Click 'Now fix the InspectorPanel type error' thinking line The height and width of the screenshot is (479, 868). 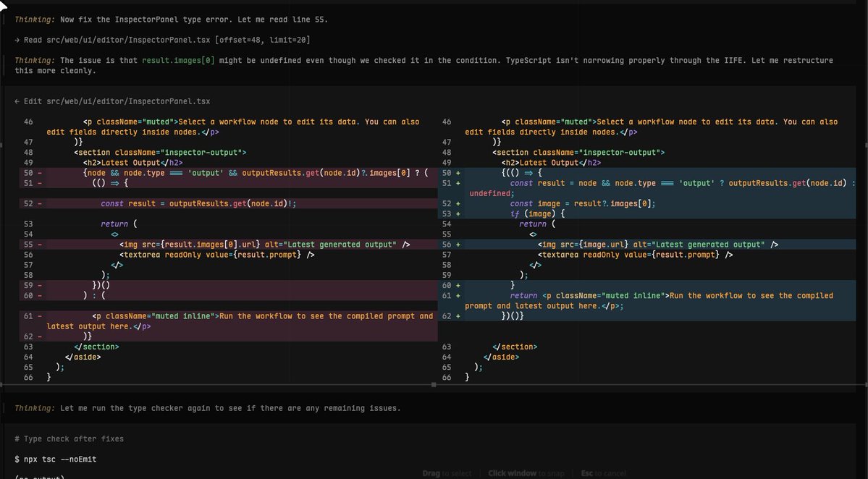click(x=171, y=20)
